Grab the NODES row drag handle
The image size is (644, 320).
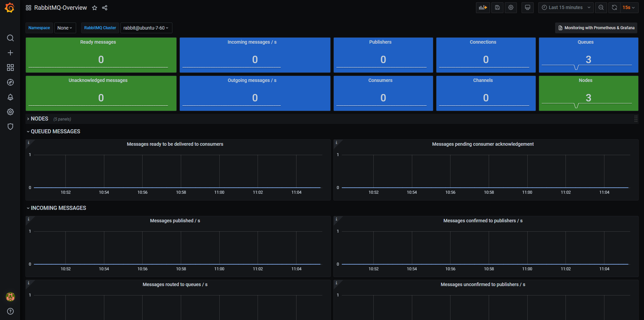pos(636,119)
